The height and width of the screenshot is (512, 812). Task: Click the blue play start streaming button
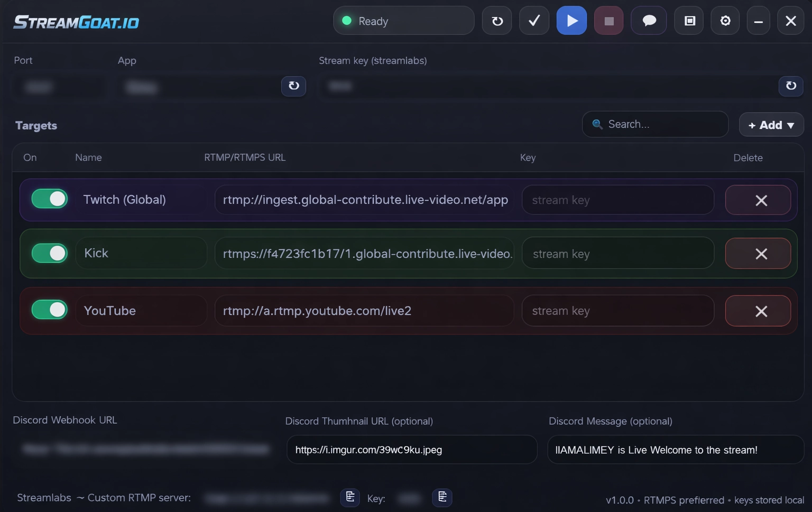point(571,21)
